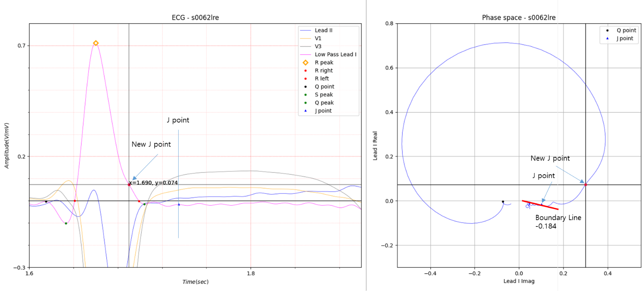
Task: Click the black Q point dot on the phase curve
Action: tap(503, 202)
